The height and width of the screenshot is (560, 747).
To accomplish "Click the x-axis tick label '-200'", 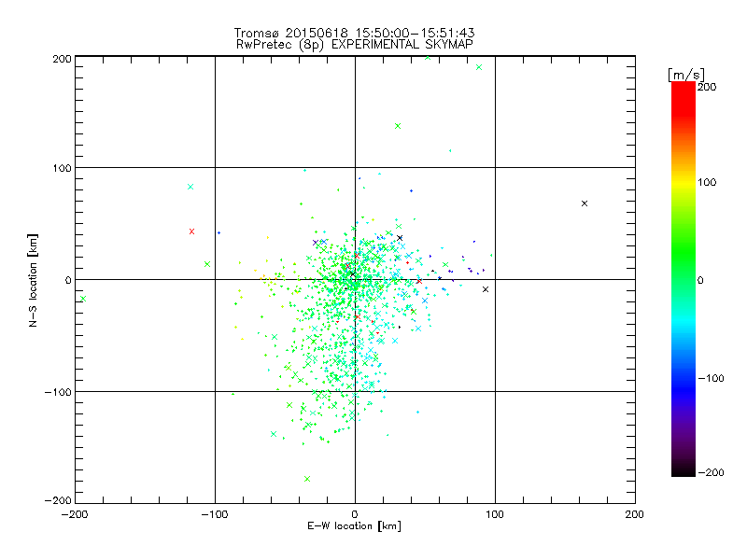I will (x=75, y=514).
